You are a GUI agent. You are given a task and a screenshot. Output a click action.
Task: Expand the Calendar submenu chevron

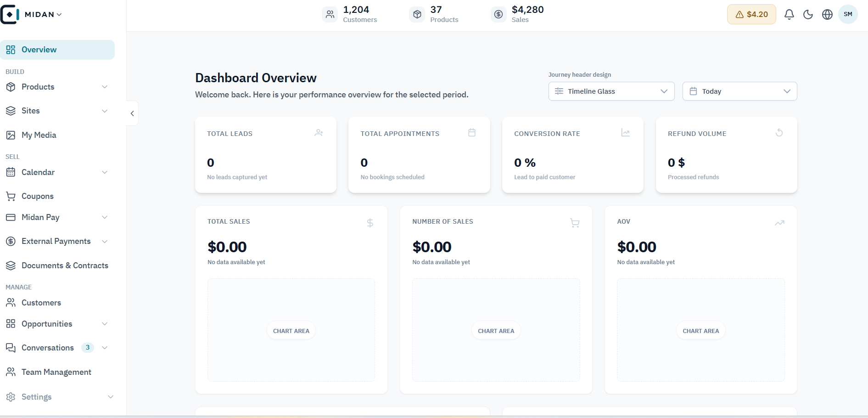105,172
